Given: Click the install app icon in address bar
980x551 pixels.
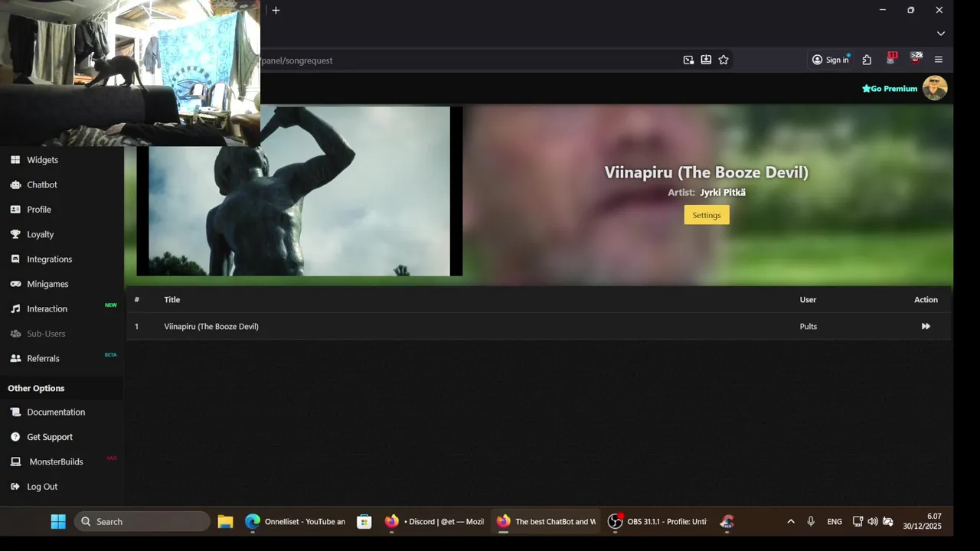Looking at the screenshot, I should (706, 60).
